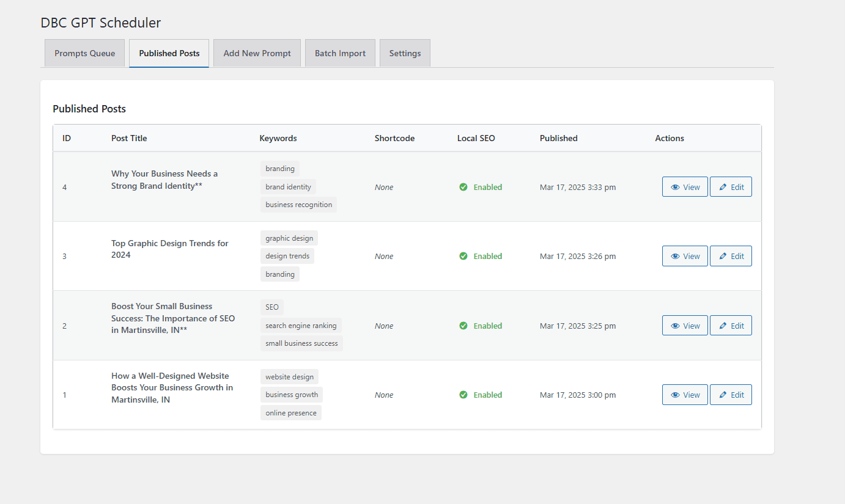Switch to Add New Prompt tab
The height and width of the screenshot is (504, 845).
(x=257, y=53)
